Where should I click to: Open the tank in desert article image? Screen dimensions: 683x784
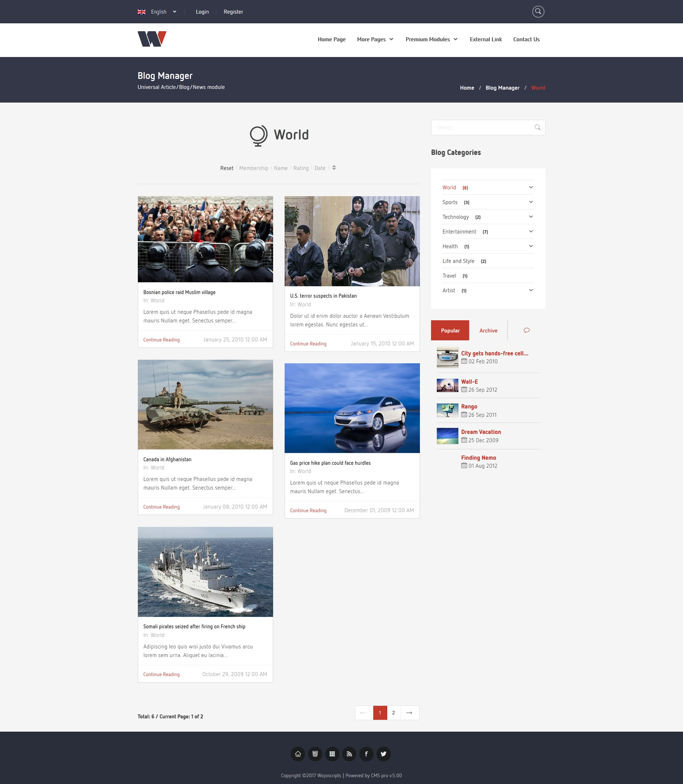point(205,405)
